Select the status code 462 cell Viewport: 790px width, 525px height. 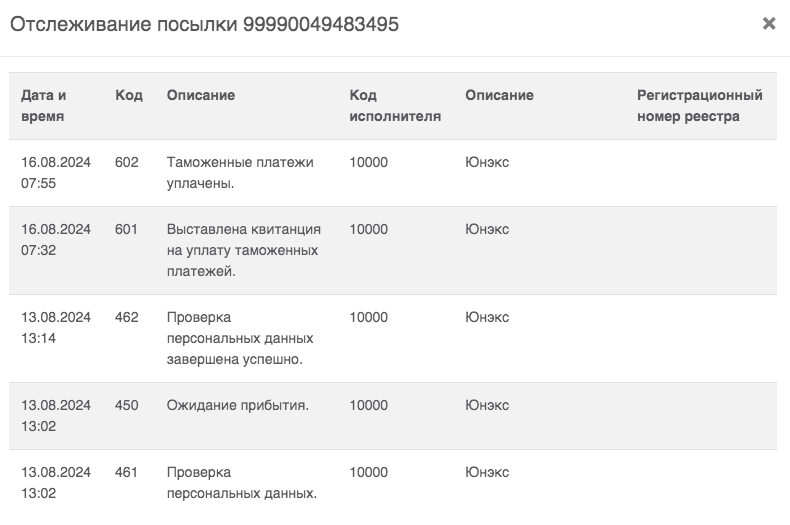(127, 317)
